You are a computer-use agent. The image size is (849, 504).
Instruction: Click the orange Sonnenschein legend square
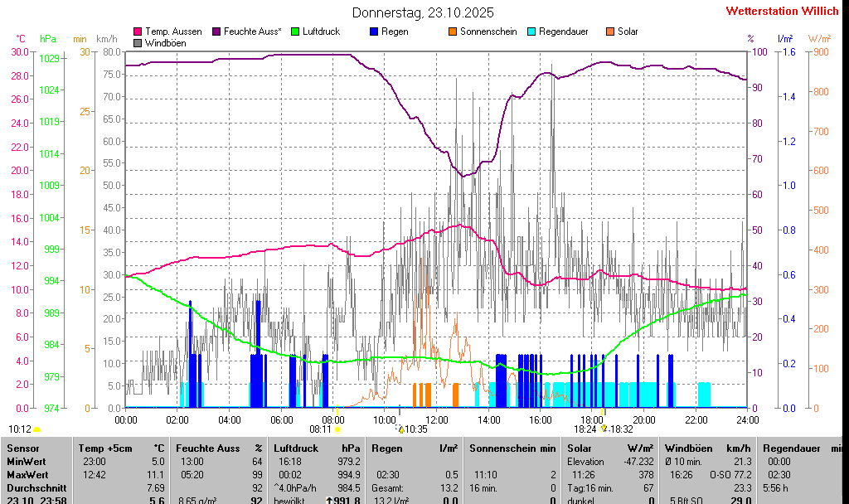(x=453, y=31)
